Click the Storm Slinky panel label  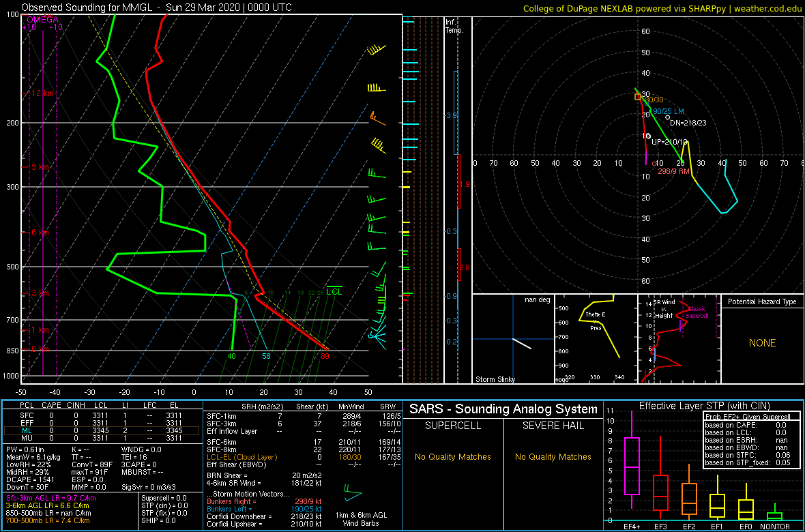click(x=495, y=379)
